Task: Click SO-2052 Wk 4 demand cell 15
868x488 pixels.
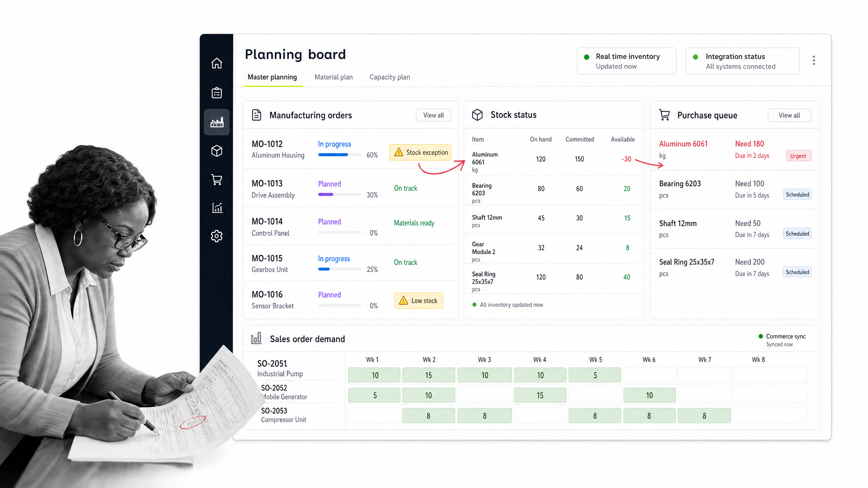Action: pyautogui.click(x=540, y=395)
